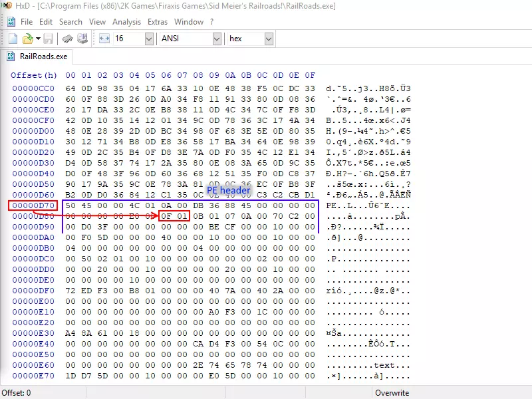Image resolution: width=532 pixels, height=399 pixels.
Task: Click byte 72 at start of row 00000DF0
Action: click(x=70, y=291)
